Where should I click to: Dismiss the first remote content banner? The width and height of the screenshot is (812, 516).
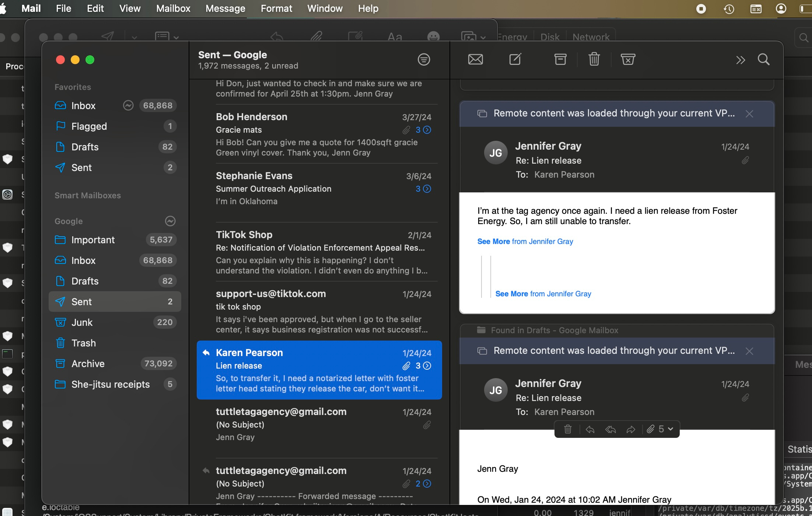tap(749, 114)
